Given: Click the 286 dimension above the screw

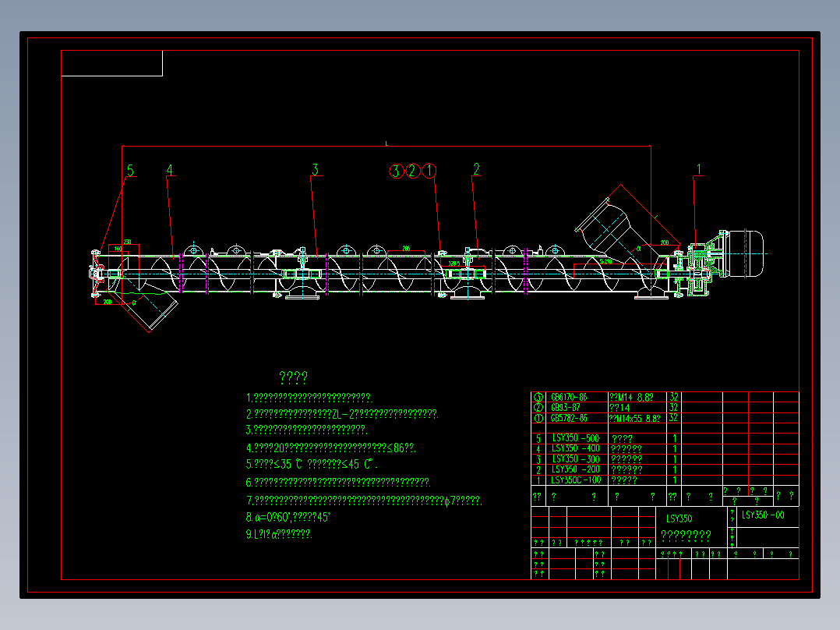Looking at the screenshot, I should (406, 248).
